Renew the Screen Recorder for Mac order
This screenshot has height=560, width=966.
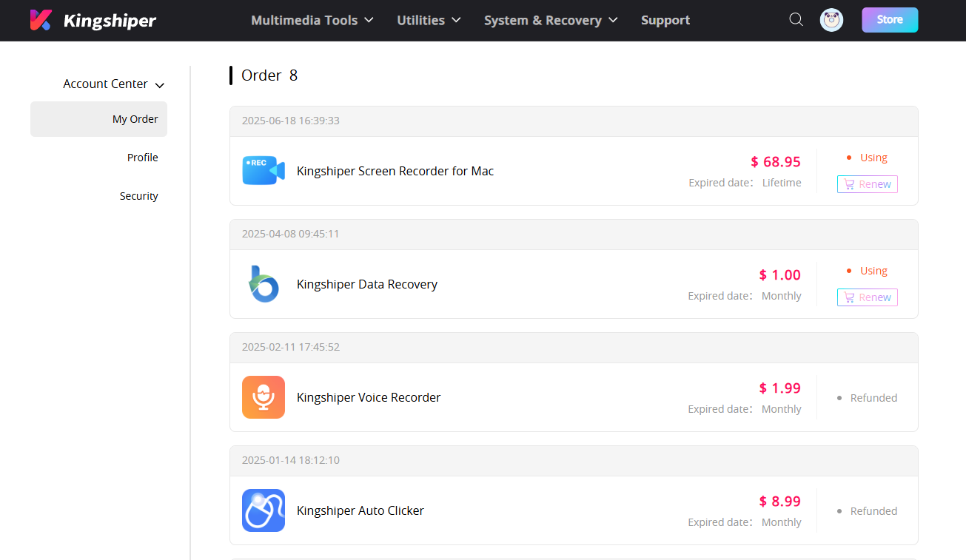click(867, 184)
